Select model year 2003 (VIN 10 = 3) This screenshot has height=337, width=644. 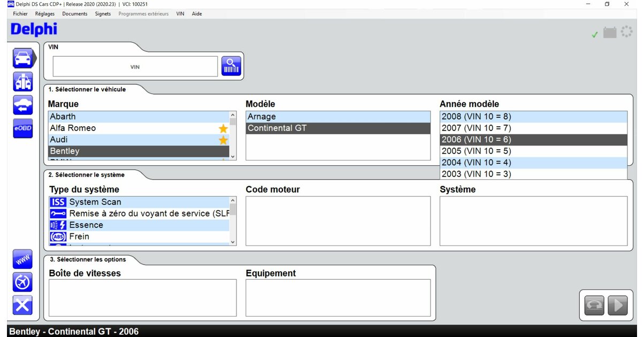coord(533,174)
